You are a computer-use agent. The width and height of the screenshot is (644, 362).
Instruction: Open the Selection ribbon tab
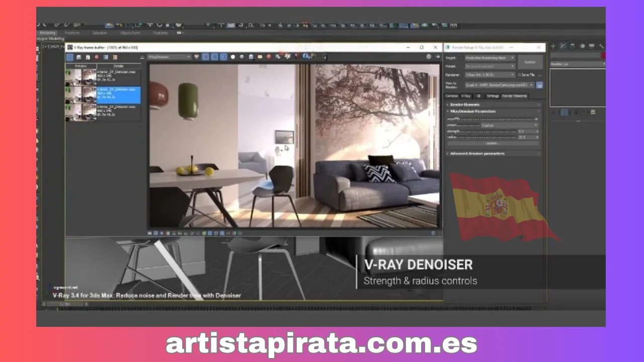pos(100,33)
